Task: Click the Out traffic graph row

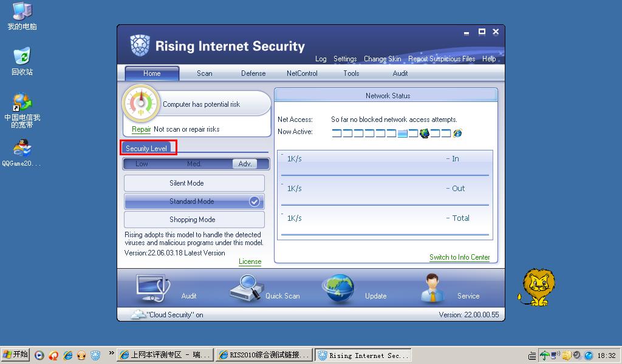Action: click(384, 193)
